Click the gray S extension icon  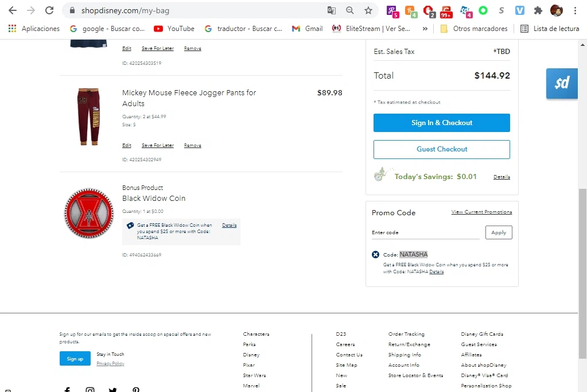[502, 10]
